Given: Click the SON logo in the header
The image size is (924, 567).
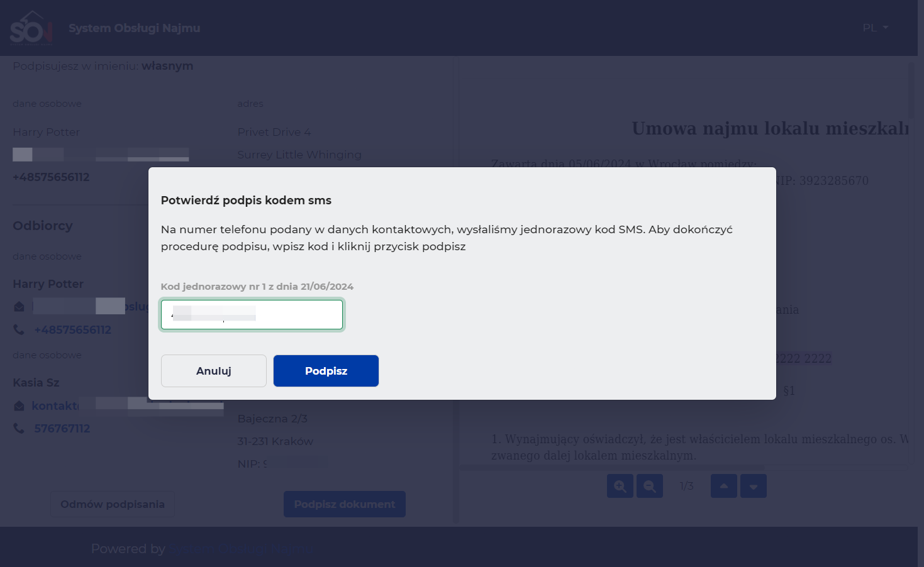Looking at the screenshot, I should pos(31,28).
